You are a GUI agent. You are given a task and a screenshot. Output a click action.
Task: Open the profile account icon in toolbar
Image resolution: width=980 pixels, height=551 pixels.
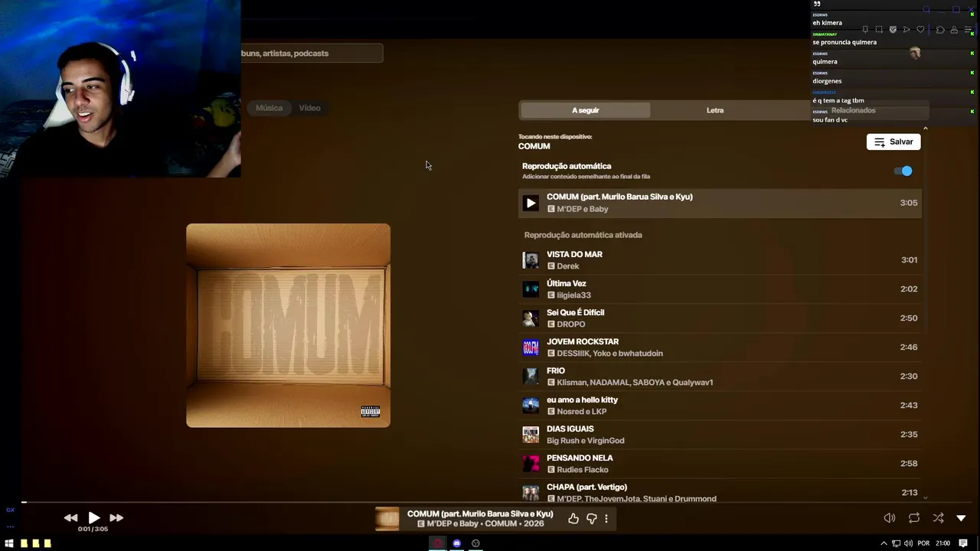click(954, 30)
